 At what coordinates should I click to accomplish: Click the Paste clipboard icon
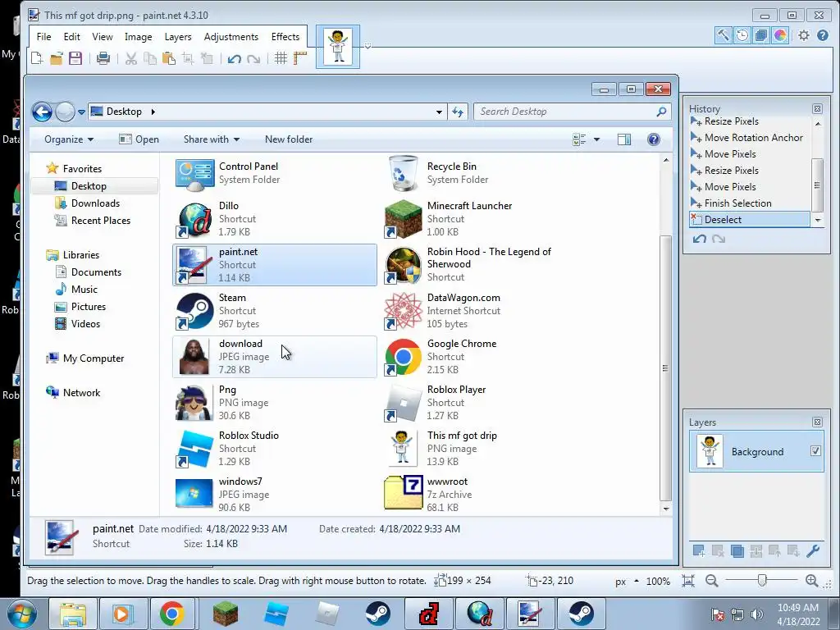(169, 58)
